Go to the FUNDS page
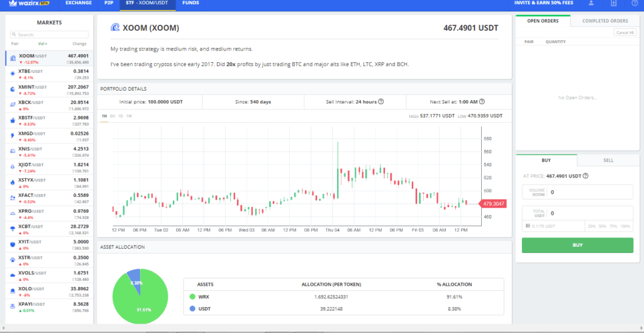644x333 pixels. tap(191, 3)
